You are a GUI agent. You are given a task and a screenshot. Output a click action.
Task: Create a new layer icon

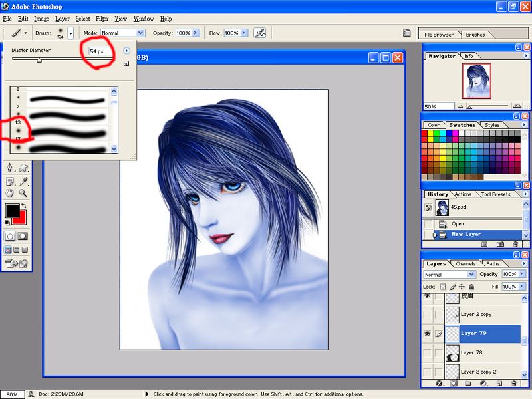coord(499,384)
